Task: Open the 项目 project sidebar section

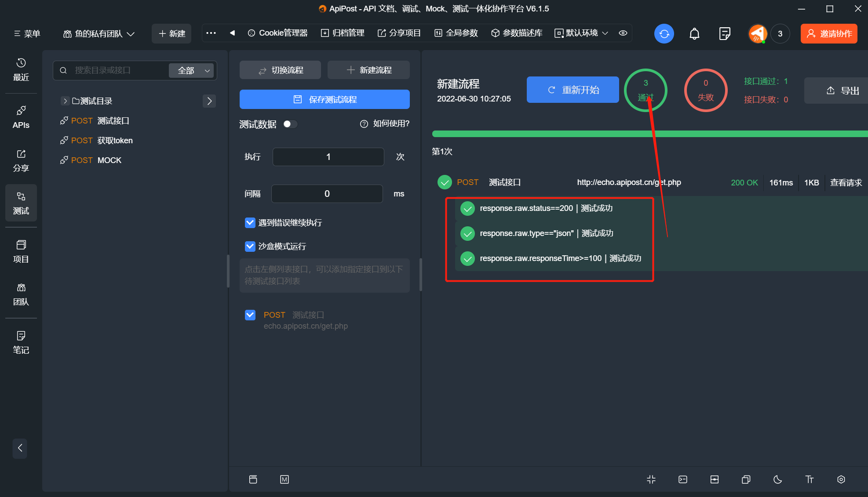Action: pos(21,251)
